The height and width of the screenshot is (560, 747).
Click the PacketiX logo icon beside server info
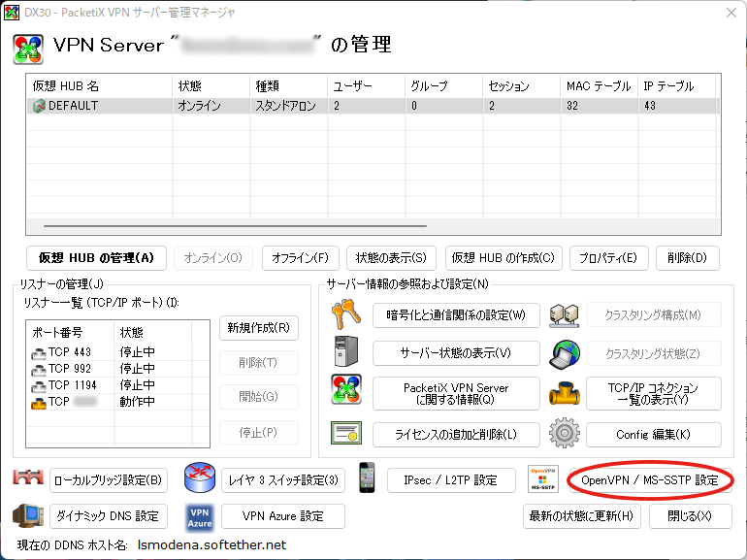[346, 389]
